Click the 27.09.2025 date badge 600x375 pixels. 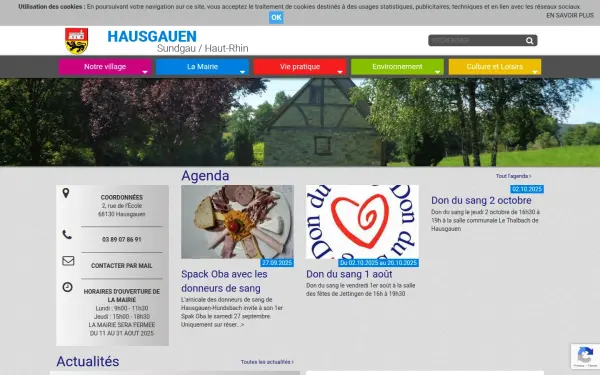277,263
